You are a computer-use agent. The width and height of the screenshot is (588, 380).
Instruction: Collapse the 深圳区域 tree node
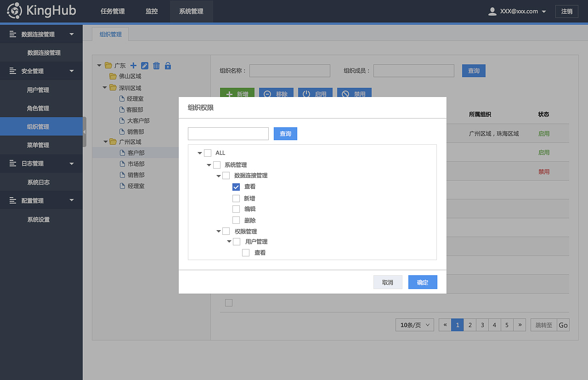[x=105, y=87]
